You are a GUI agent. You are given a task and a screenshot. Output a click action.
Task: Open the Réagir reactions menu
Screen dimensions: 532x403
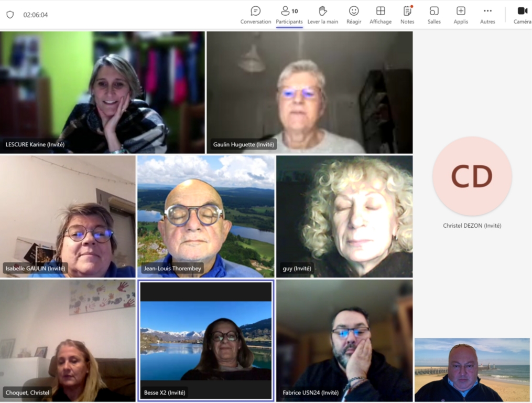354,15
